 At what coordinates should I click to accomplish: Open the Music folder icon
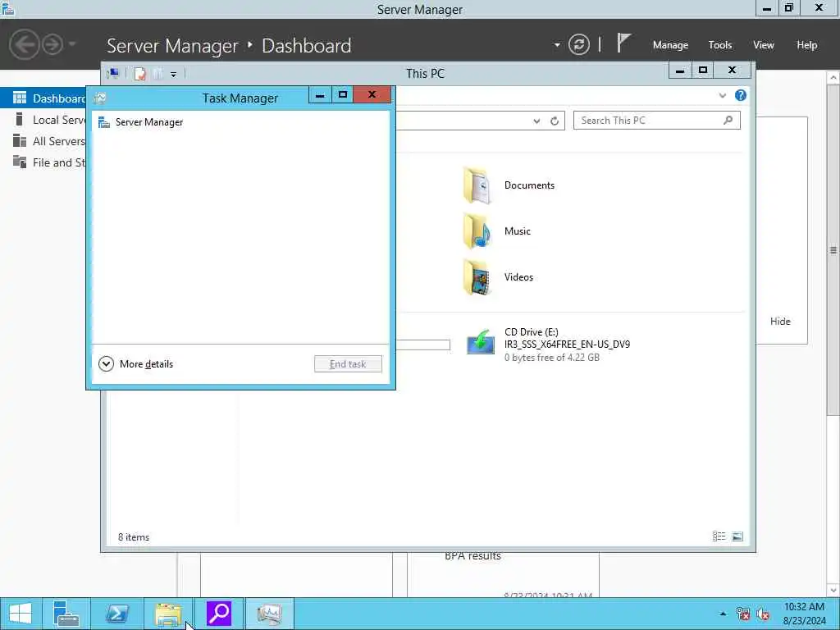[x=477, y=231]
